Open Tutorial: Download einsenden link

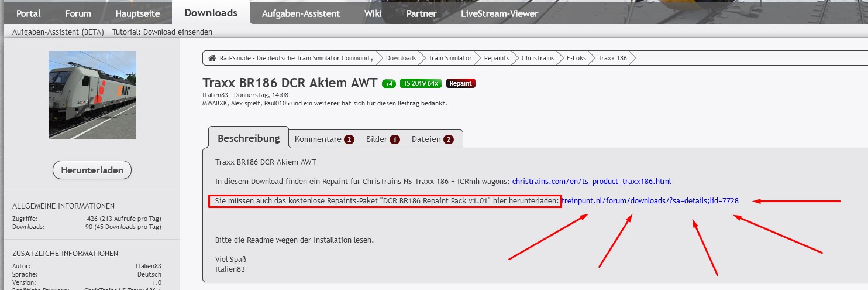click(x=162, y=32)
